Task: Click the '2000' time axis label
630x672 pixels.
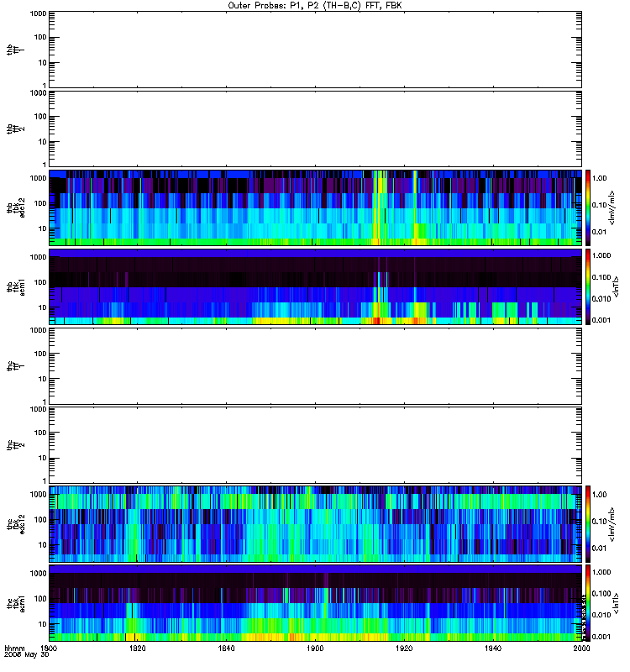Action: (581, 648)
